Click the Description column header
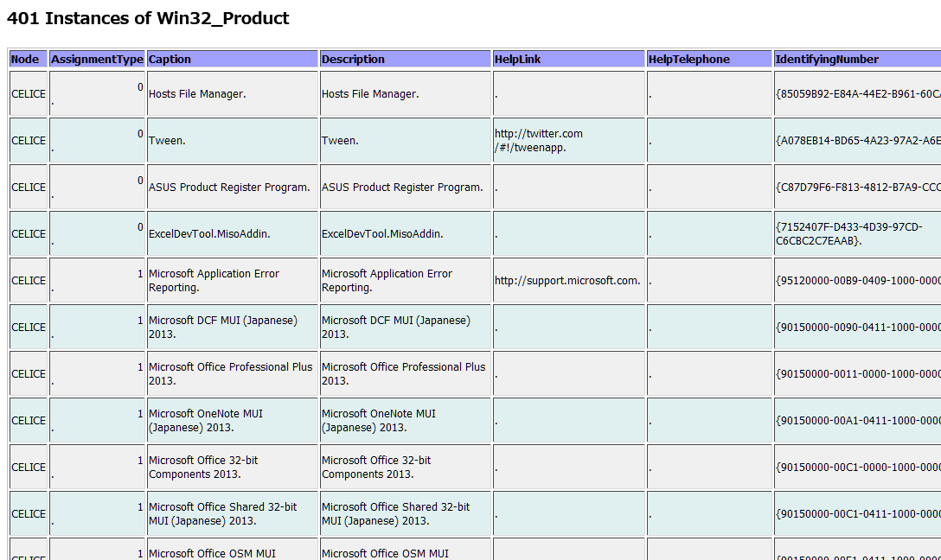This screenshot has height=560, width=941. pos(353,60)
